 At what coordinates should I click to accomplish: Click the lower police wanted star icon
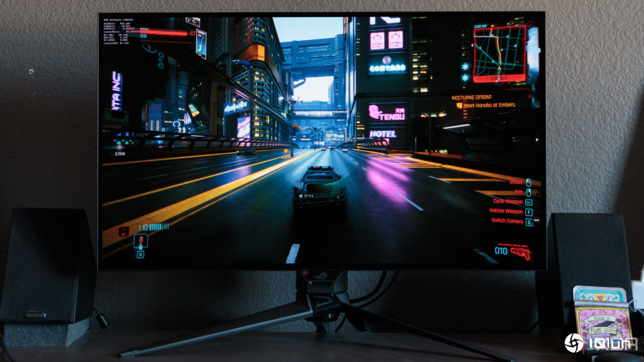pyautogui.click(x=465, y=77)
